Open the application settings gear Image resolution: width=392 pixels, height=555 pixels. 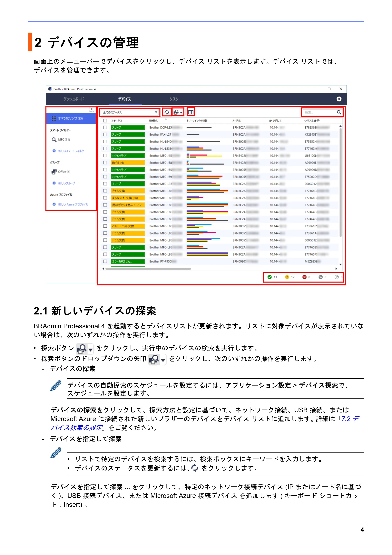pos(339,99)
